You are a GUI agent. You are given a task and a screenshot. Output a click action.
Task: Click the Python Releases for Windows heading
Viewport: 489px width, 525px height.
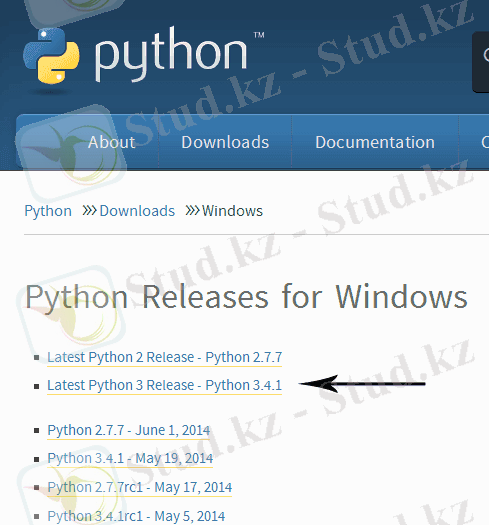click(246, 297)
